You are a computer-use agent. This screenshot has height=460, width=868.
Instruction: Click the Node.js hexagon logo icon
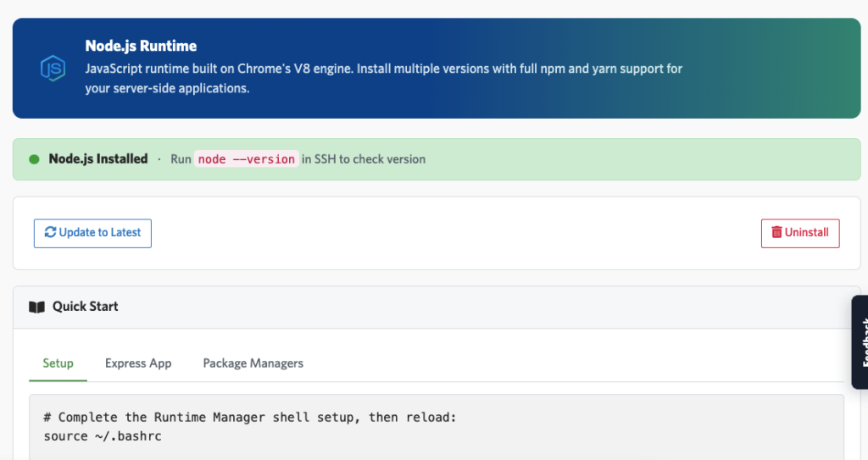click(53, 69)
